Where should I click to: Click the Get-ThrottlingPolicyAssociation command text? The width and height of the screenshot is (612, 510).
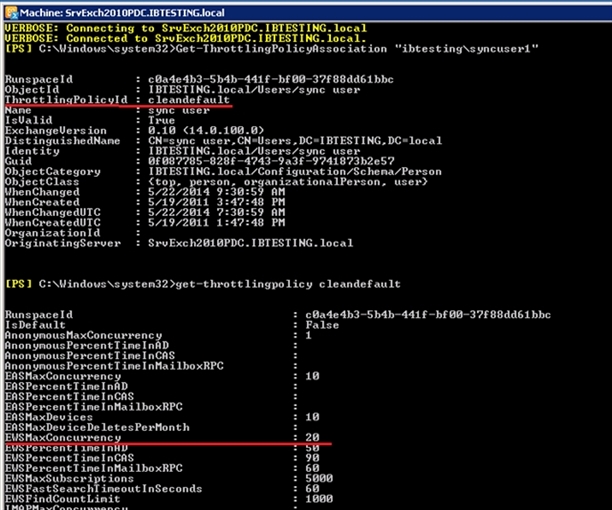[x=281, y=49]
